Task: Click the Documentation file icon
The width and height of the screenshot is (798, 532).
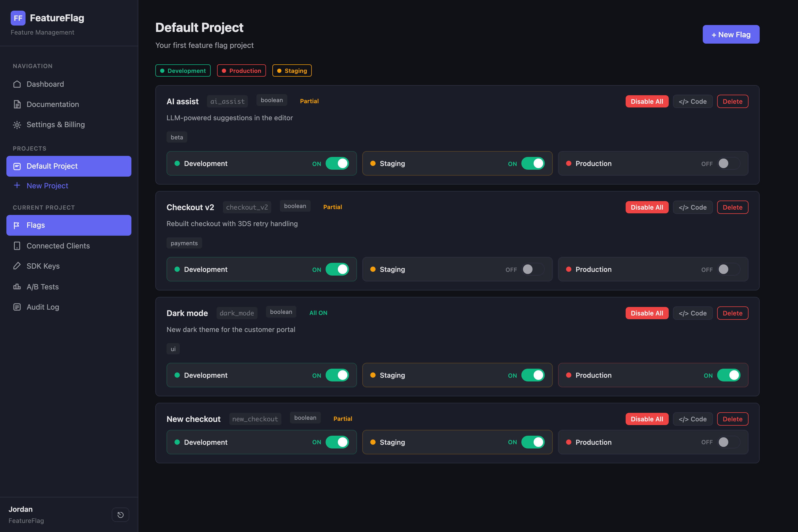Action: pos(17,105)
